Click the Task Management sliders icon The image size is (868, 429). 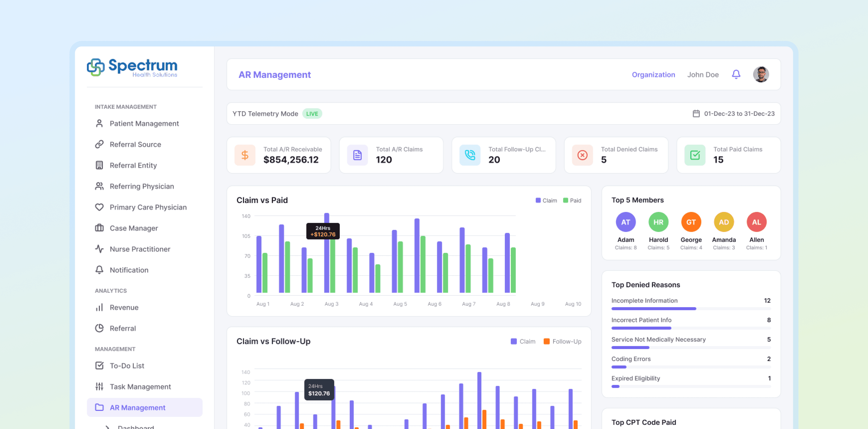(99, 387)
